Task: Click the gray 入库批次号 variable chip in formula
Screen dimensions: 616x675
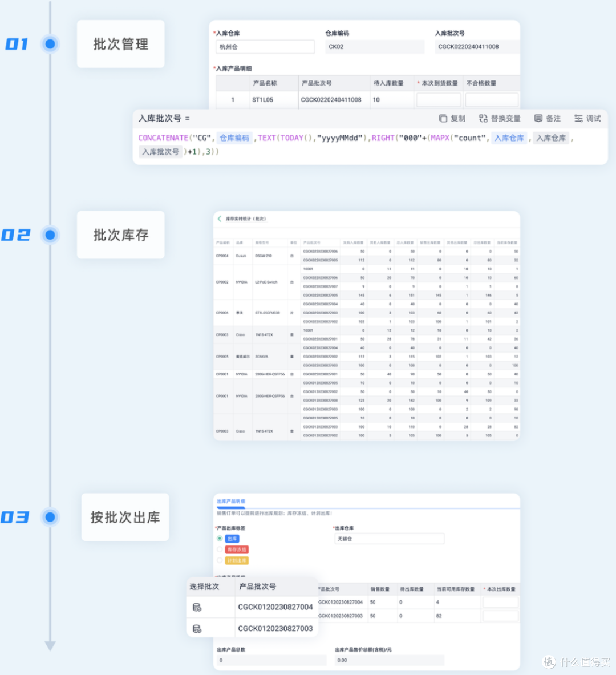Action: tap(161, 152)
